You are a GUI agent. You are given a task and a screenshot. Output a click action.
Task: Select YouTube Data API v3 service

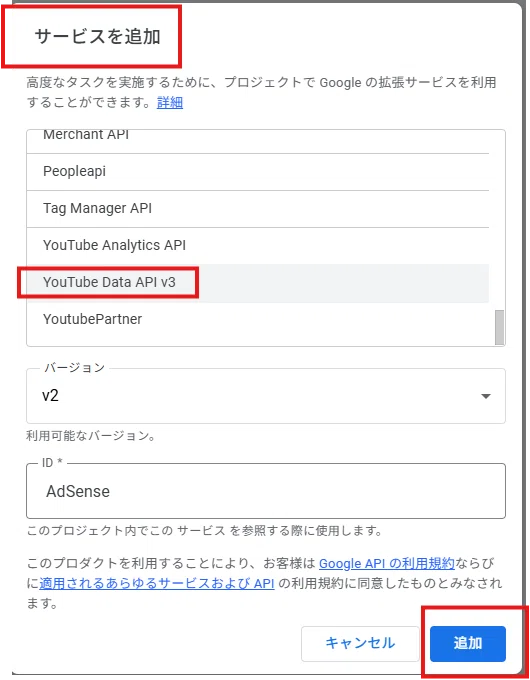click(258, 282)
